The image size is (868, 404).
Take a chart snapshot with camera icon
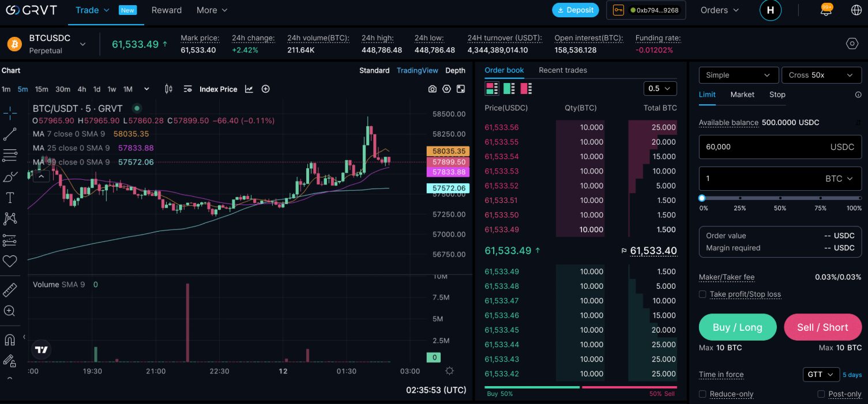432,89
